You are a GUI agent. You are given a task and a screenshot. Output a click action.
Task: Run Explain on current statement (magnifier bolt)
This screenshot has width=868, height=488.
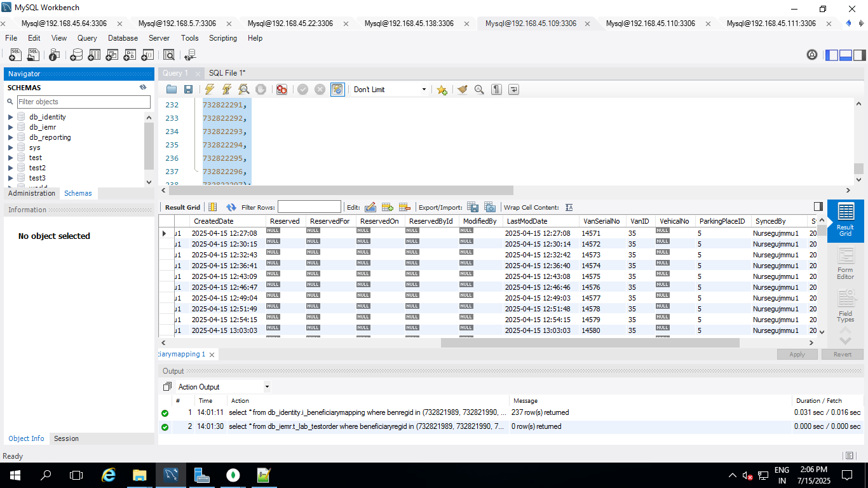[x=243, y=90]
